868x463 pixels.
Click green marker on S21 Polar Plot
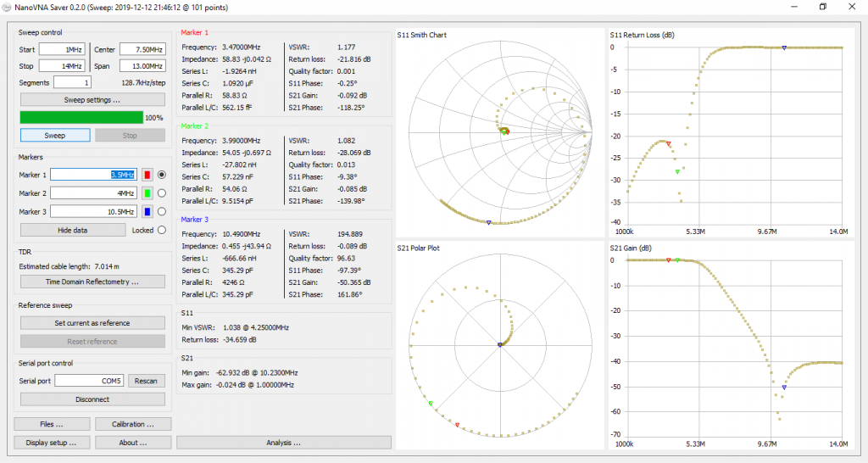tap(431, 403)
